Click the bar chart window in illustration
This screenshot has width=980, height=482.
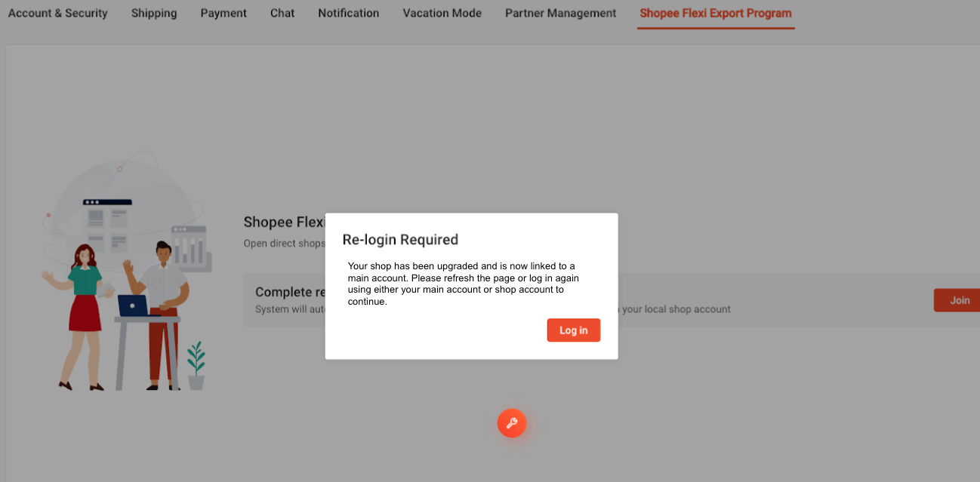click(x=190, y=247)
